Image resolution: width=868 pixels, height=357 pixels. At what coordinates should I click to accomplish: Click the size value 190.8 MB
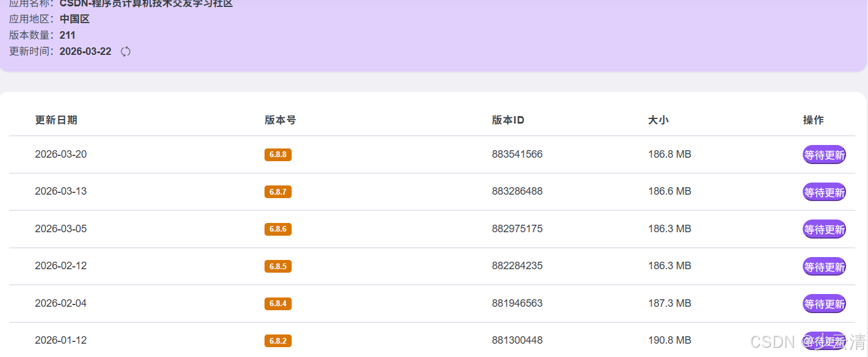670,340
